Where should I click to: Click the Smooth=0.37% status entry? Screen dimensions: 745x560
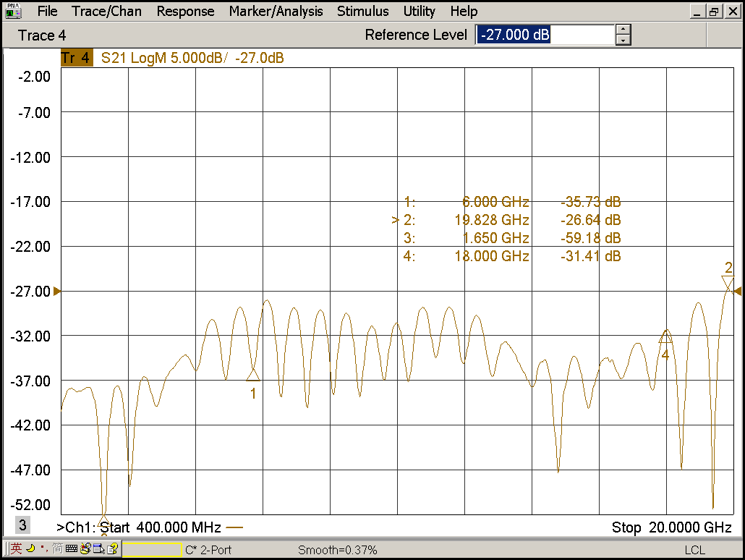click(x=337, y=550)
